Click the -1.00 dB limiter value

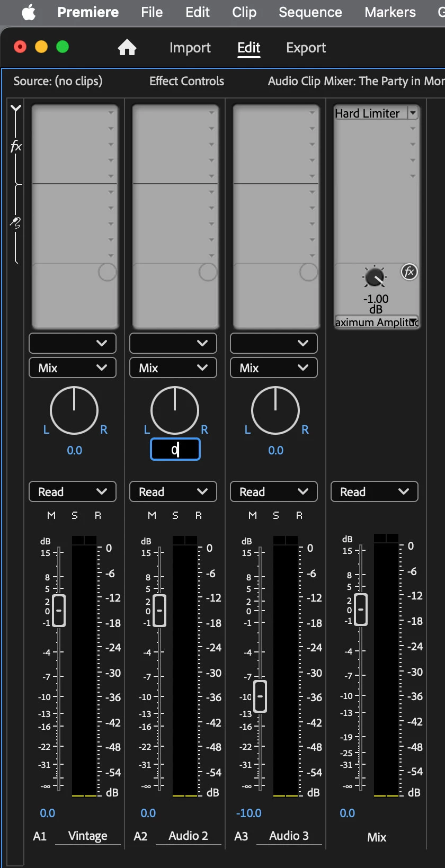pos(376,304)
